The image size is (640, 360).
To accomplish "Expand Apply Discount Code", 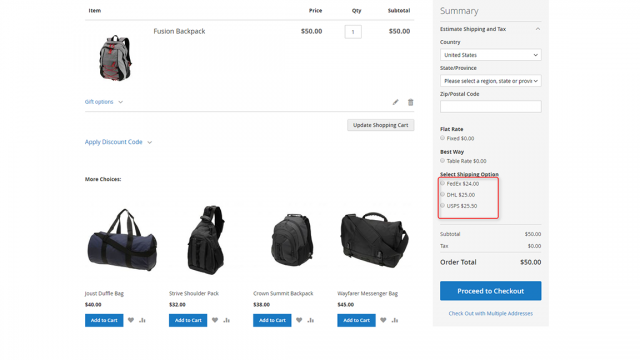I will 118,142.
